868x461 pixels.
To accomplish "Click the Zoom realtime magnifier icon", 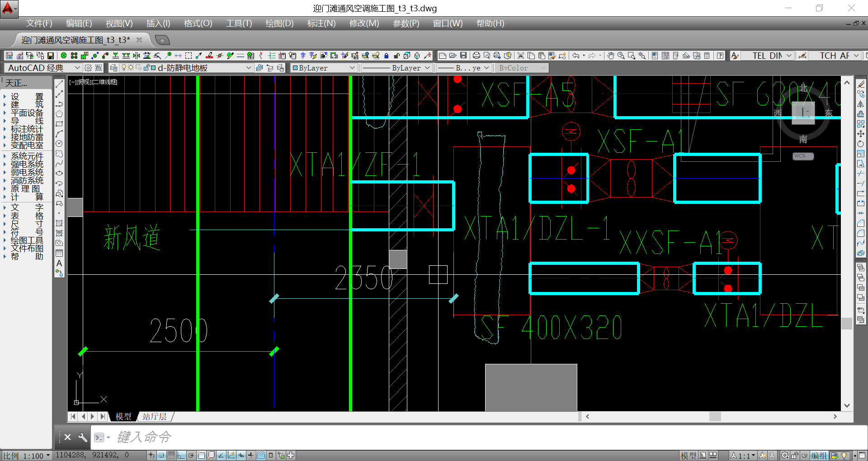I will 621,56.
